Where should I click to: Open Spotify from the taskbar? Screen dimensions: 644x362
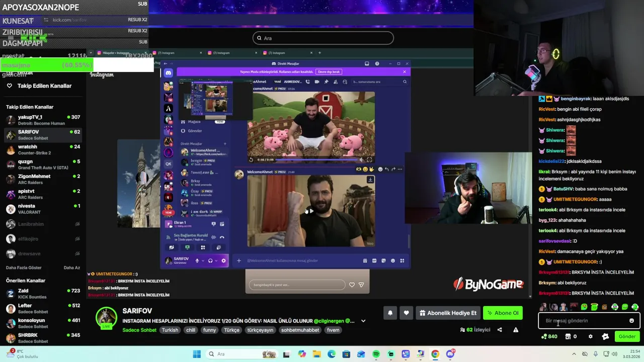click(376, 354)
